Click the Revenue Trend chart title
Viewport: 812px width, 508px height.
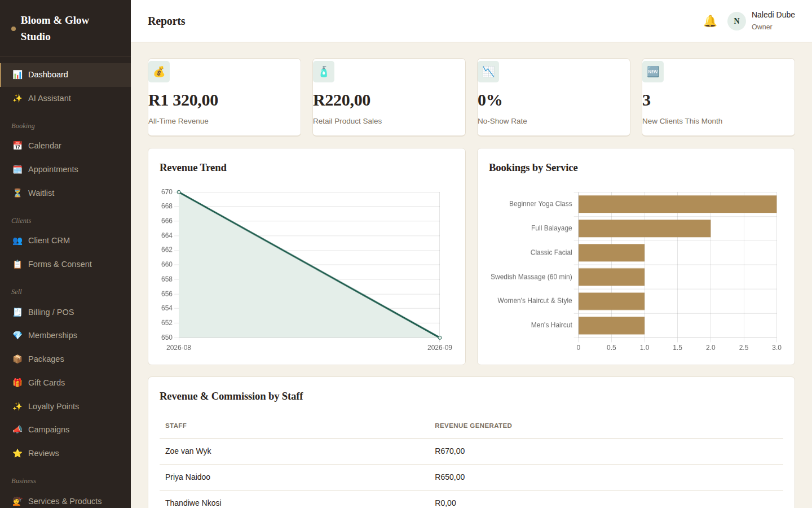coord(193,168)
